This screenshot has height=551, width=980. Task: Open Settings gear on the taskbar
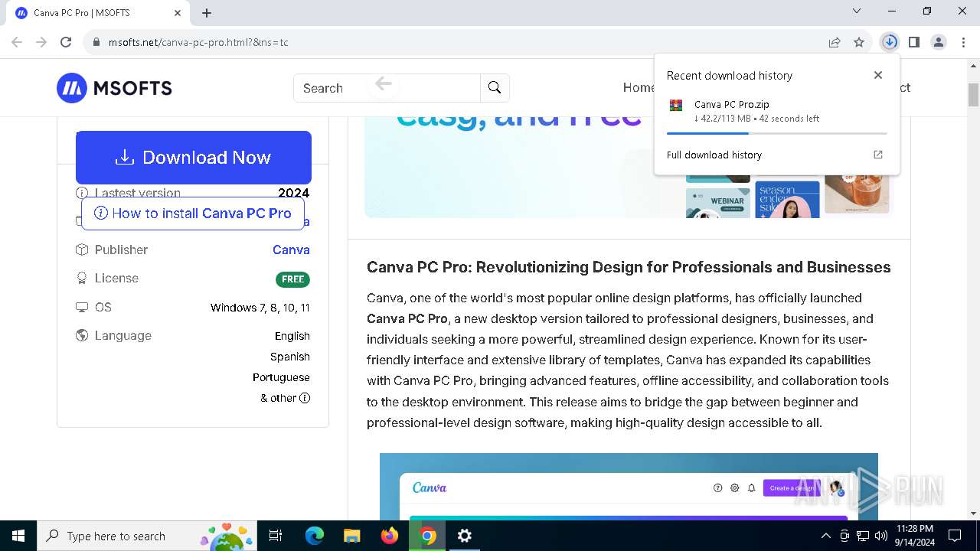pyautogui.click(x=465, y=536)
